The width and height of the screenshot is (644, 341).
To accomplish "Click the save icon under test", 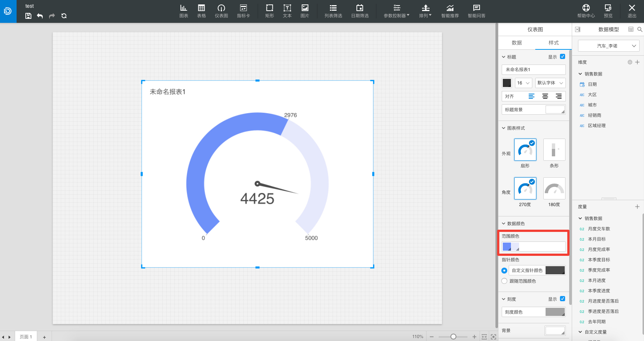I will click(28, 16).
